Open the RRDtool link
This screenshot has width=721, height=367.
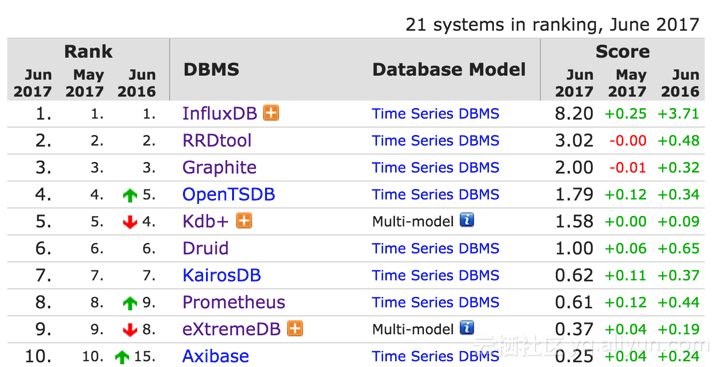click(217, 140)
